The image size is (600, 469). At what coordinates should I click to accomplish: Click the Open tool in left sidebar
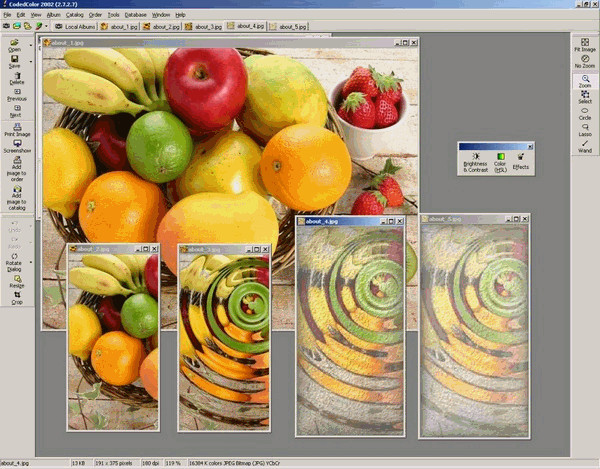pos(14,45)
